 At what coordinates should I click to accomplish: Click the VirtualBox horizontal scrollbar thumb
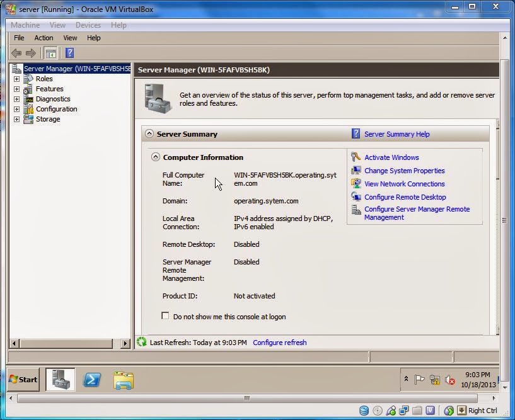(247, 398)
